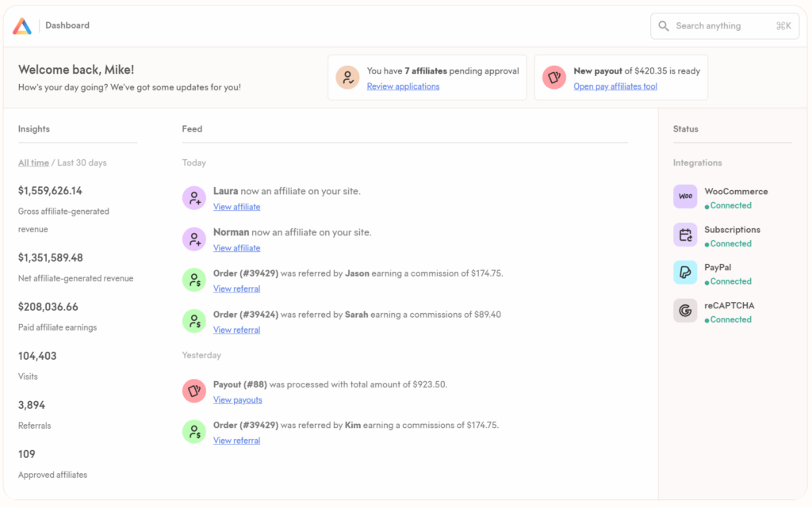Screen dimensions: 812x508
Task: Click the ⌘K shortcut hint
Action: point(783,26)
